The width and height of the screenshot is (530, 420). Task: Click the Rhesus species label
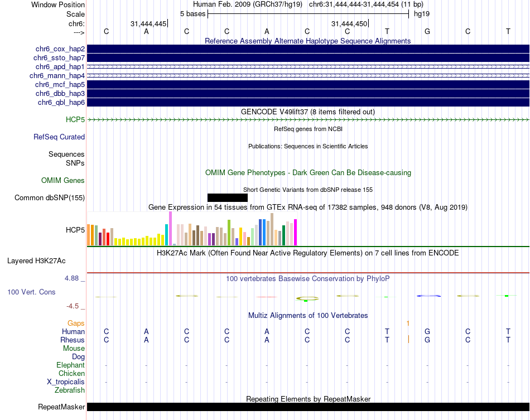pos(73,340)
